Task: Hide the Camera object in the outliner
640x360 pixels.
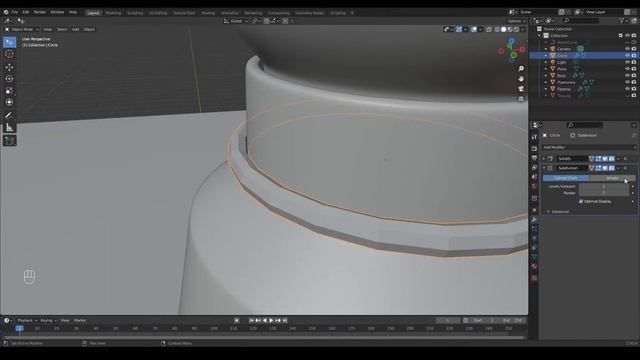Action: pos(627,49)
